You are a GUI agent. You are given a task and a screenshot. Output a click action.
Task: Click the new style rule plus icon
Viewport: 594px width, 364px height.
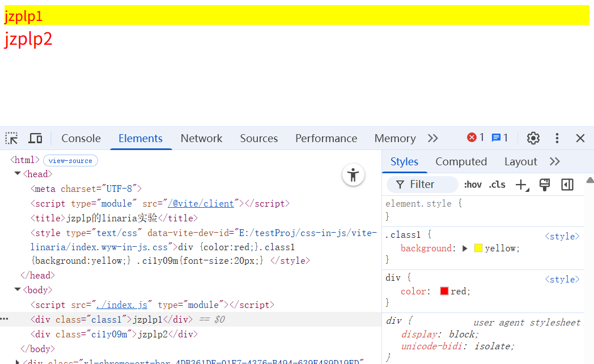click(x=521, y=185)
